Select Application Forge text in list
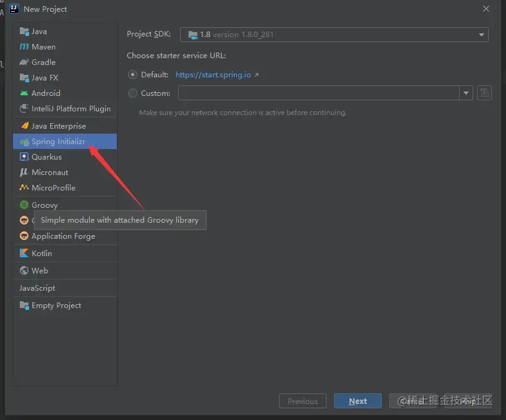The width and height of the screenshot is (506, 420). tap(63, 236)
